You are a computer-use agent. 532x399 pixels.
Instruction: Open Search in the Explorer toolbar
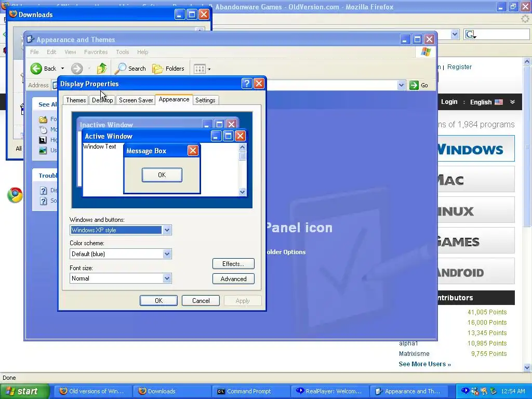(x=130, y=69)
